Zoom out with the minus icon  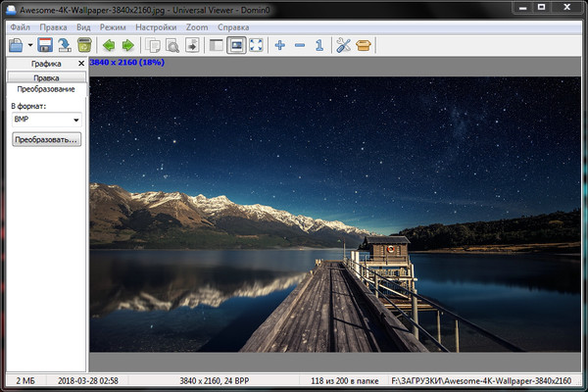pos(300,45)
